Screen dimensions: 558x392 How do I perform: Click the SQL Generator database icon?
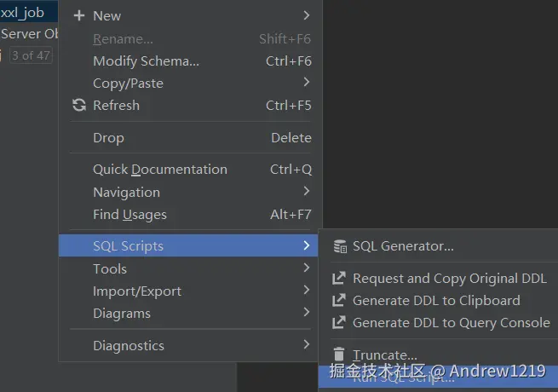pos(340,246)
